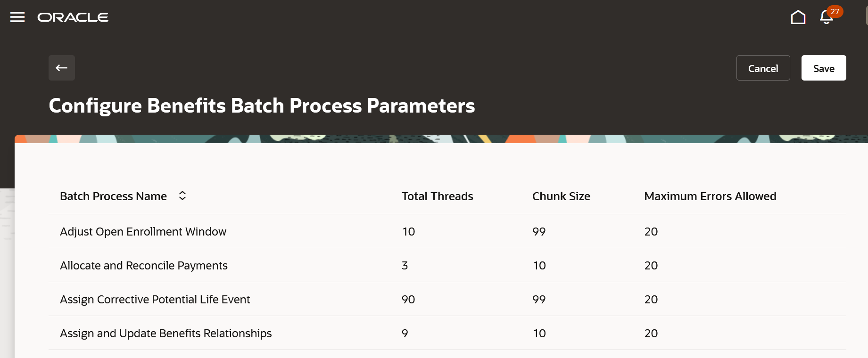The width and height of the screenshot is (868, 358).
Task: Click the 27 notifications badge
Action: (835, 11)
